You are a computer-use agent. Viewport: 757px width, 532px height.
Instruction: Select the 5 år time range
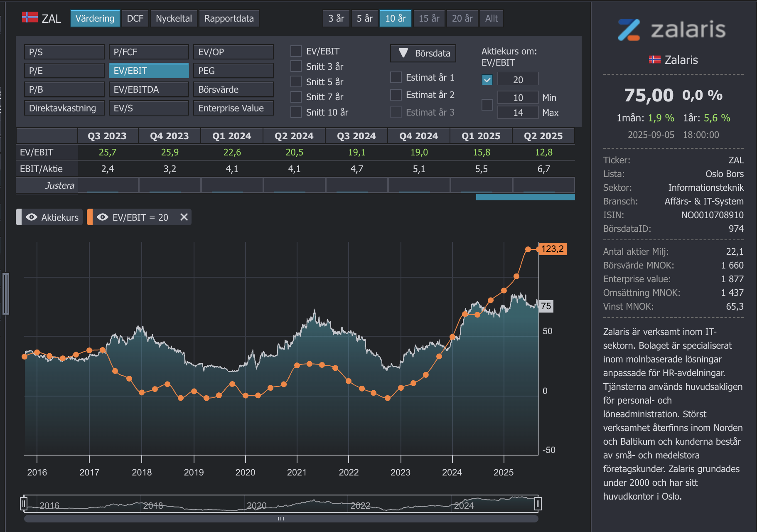click(364, 18)
